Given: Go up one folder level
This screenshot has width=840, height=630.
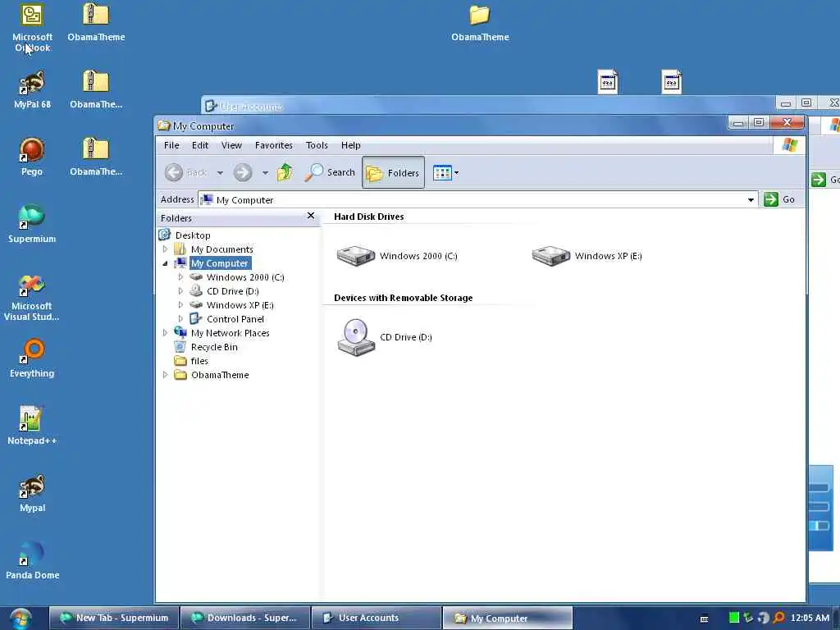Looking at the screenshot, I should (x=285, y=172).
